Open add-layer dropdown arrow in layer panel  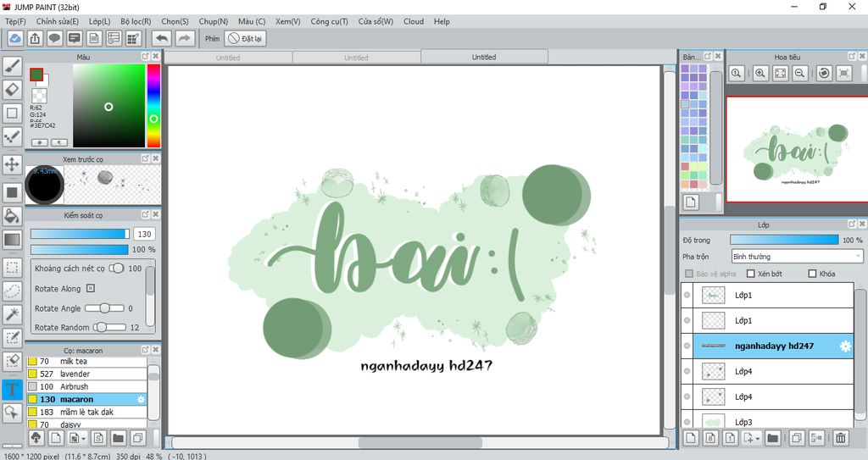pos(758,439)
